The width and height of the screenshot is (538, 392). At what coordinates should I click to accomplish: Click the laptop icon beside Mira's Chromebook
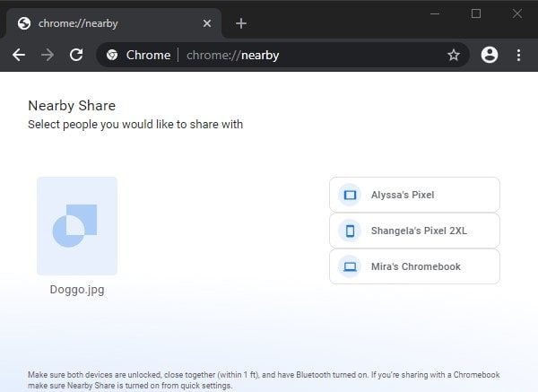350,266
